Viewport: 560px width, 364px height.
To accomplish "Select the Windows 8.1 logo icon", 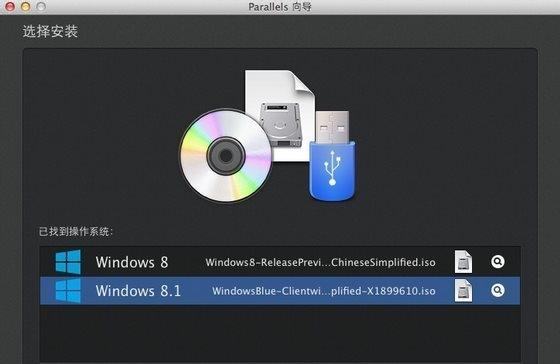I will [x=68, y=291].
